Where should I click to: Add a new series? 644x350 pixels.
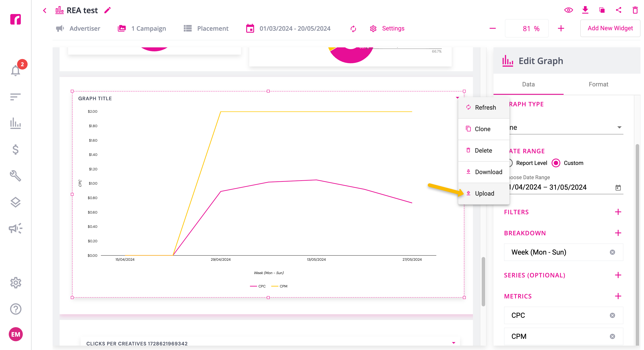click(x=618, y=275)
